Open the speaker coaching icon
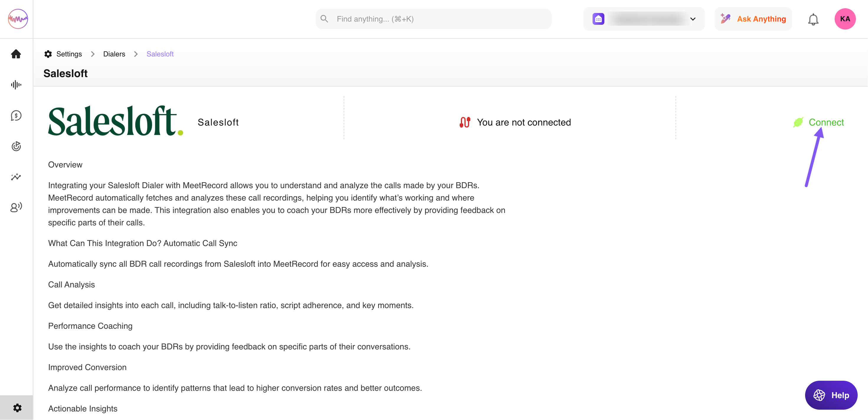This screenshot has height=420, width=868. click(16, 207)
